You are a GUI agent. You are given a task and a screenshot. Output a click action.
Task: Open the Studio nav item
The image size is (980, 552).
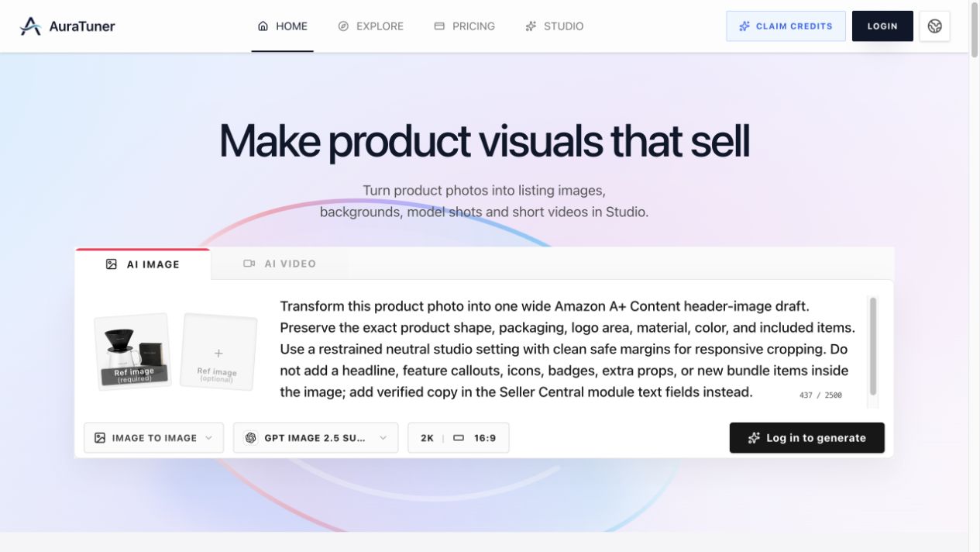point(554,26)
